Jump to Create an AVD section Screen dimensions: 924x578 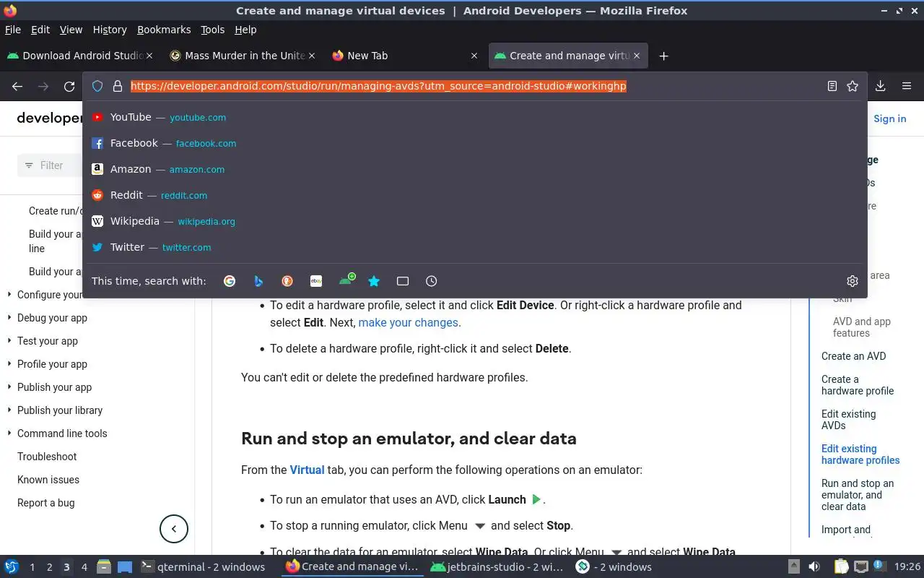coord(853,356)
